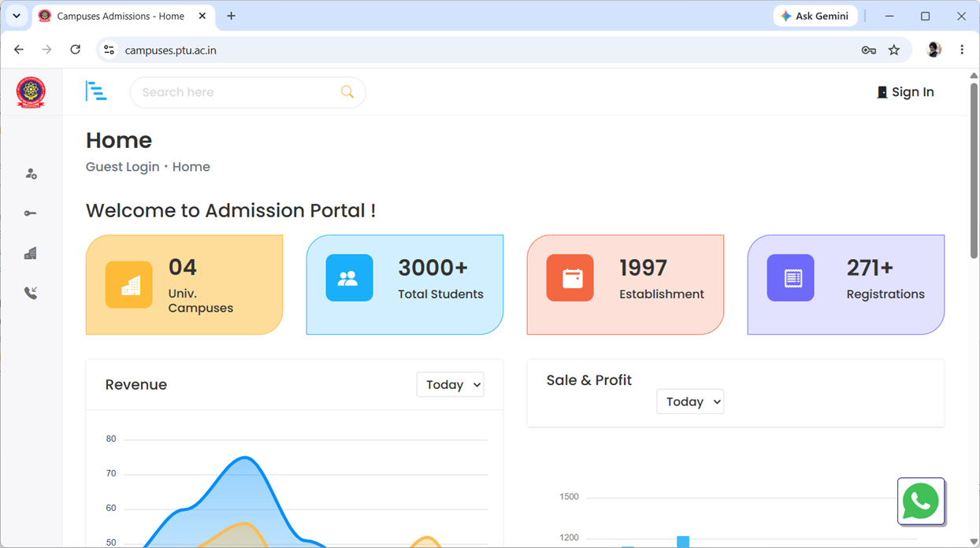Viewport: 980px width, 548px height.
Task: Open the Chrome three-dot menu
Action: pyautogui.click(x=962, y=50)
